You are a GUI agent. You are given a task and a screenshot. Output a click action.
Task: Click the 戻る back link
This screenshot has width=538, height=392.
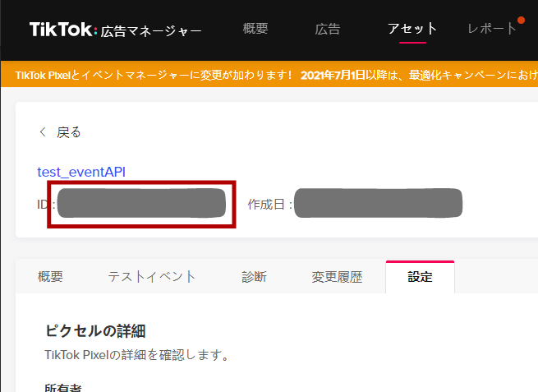tap(69, 132)
